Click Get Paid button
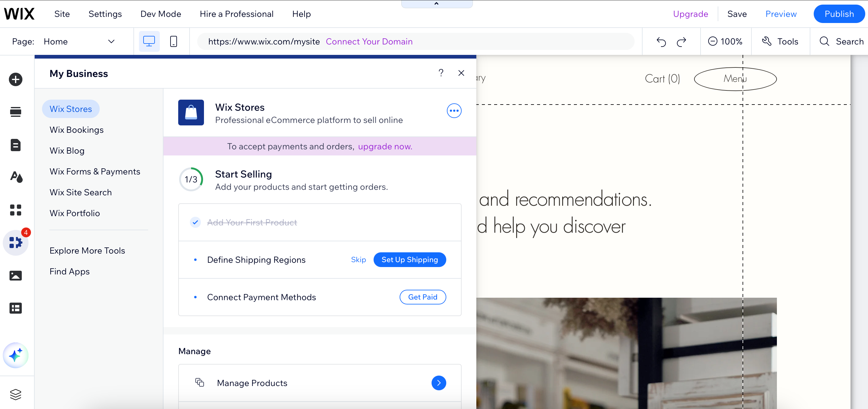 tap(423, 297)
